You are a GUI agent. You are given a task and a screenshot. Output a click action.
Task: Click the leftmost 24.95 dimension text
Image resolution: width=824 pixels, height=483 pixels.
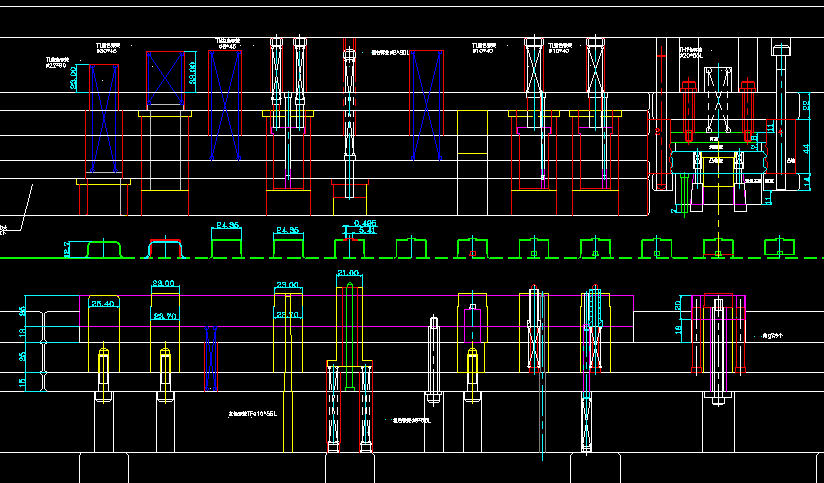coord(226,226)
